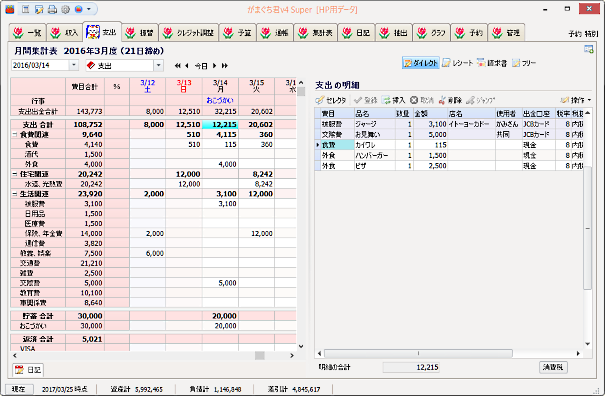Click the 今日 today button
The image size is (605, 396).
click(201, 66)
